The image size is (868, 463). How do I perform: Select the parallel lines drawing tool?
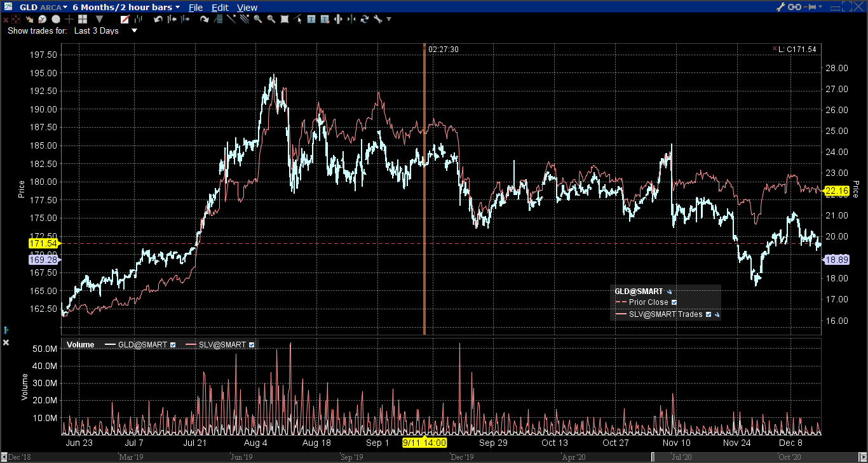point(245,19)
